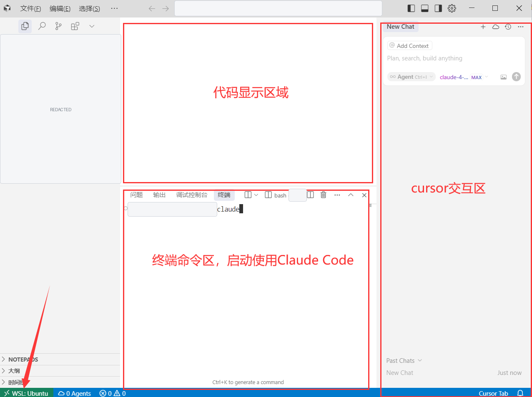Expand the 大纲 outline section
This screenshot has height=397, width=532.
(60, 371)
